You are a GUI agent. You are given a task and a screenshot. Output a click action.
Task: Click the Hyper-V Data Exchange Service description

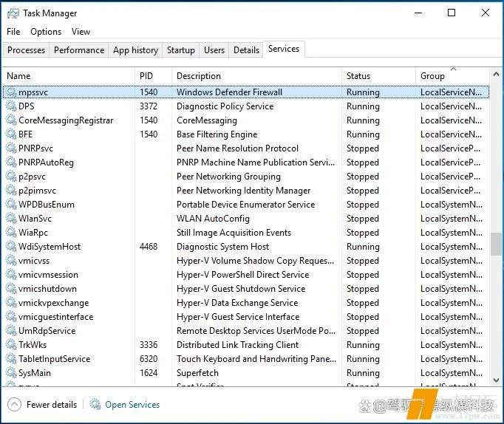point(237,303)
